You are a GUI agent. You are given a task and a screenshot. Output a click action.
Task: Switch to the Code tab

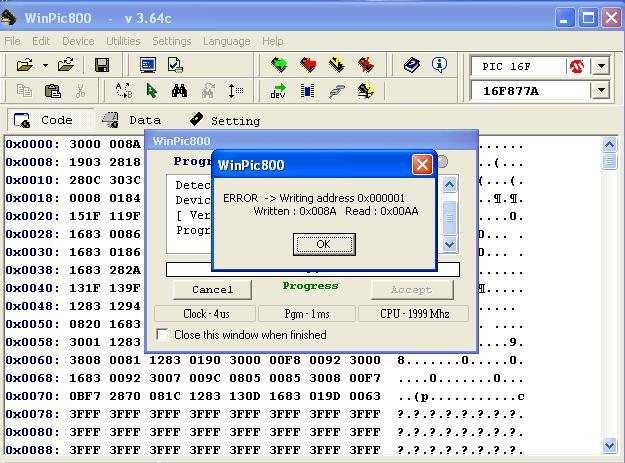click(51, 120)
